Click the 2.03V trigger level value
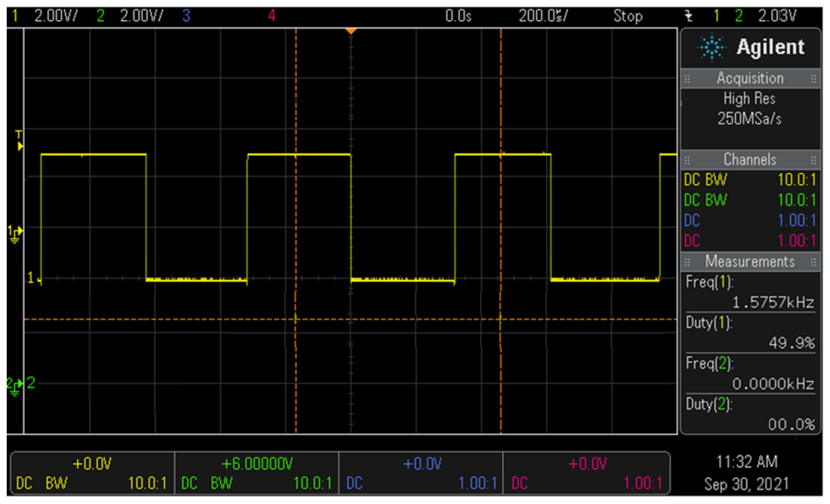The width and height of the screenshot is (830, 504). 777,16
